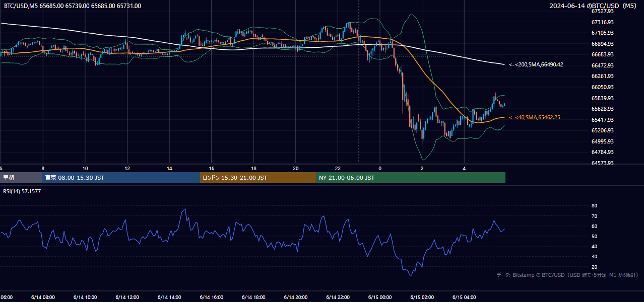Click price axis value 66683.93
The width and height of the screenshot is (644, 302).
602,54
